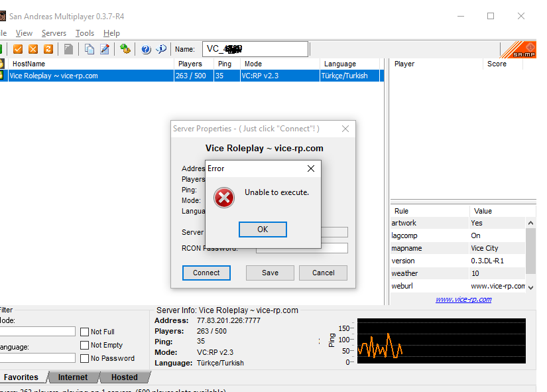547x392 pixels.
Task: Click the Language filter input field
Action: click(37, 358)
